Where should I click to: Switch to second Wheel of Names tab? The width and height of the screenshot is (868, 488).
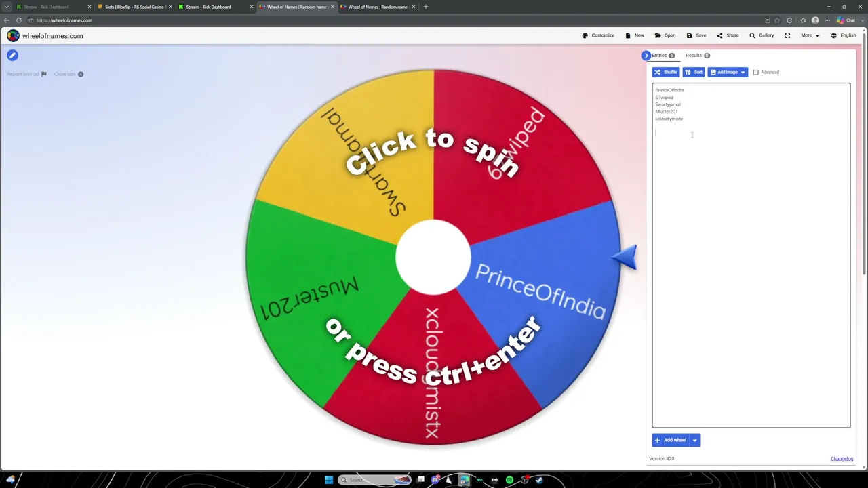tap(378, 7)
